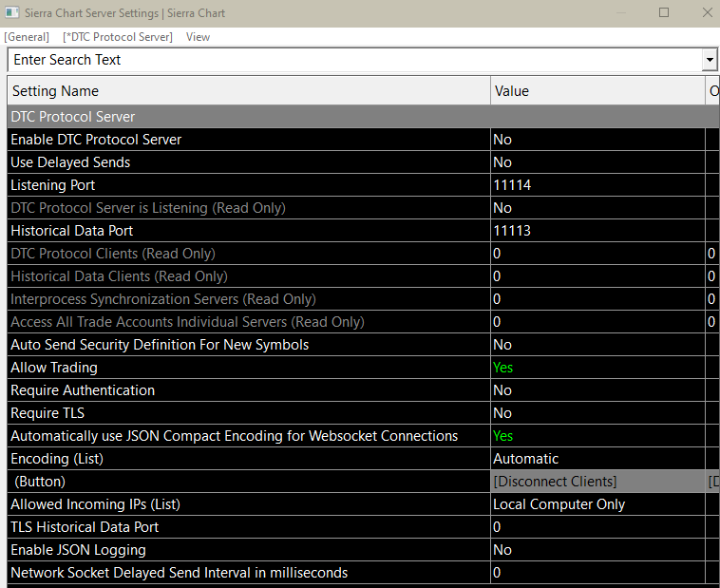Viewport: 720px width, 588px height.
Task: Open the Encoding list value Automatic
Action: [x=597, y=459]
